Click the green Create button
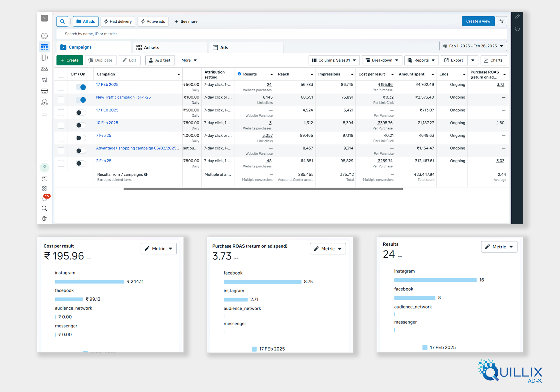This screenshot has width=560, height=392. [x=69, y=60]
